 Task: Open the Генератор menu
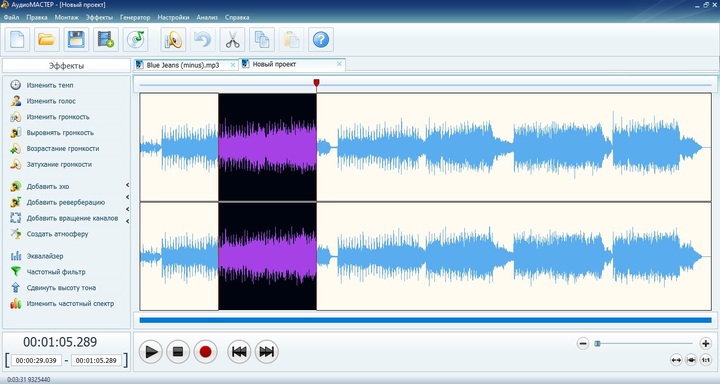coord(135,17)
